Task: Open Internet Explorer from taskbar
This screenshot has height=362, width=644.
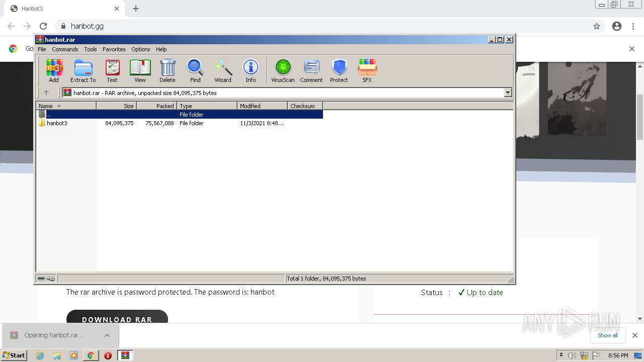Action: [40, 355]
